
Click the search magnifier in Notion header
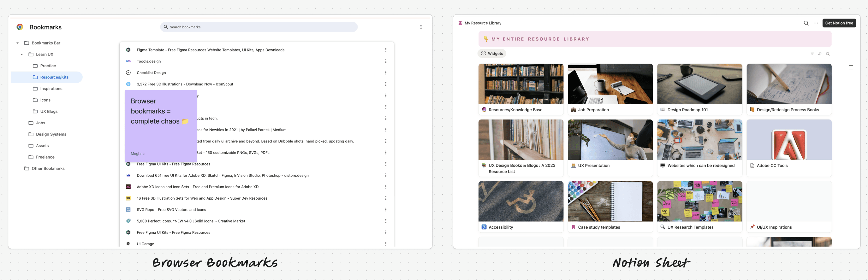click(x=806, y=23)
